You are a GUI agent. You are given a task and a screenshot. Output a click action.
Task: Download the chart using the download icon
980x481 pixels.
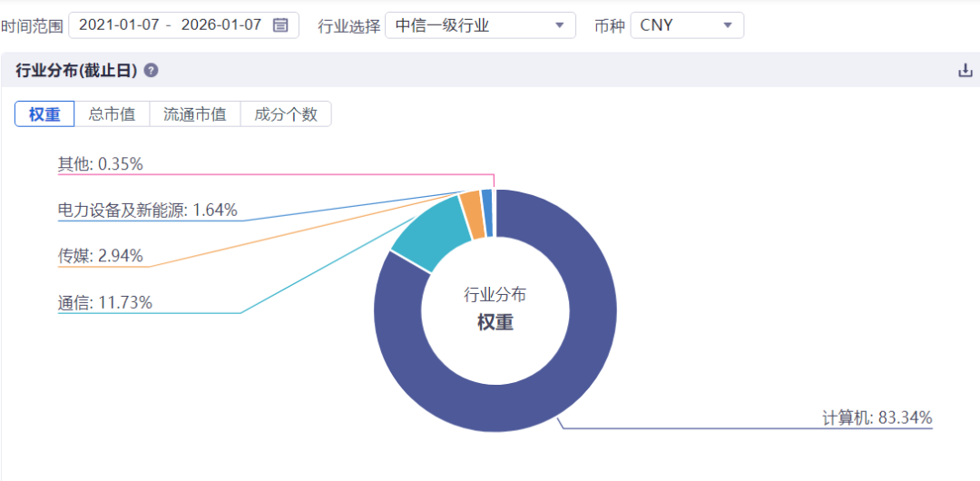pyautogui.click(x=965, y=71)
